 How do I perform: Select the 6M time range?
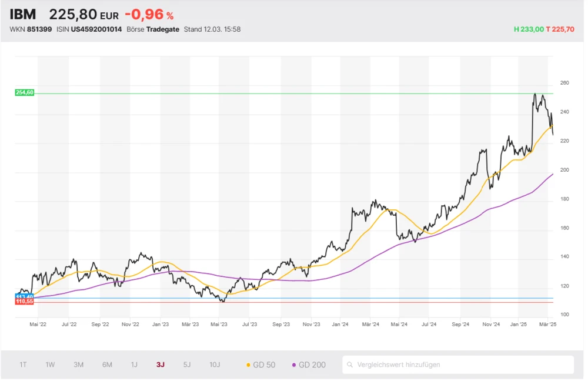pos(107,365)
